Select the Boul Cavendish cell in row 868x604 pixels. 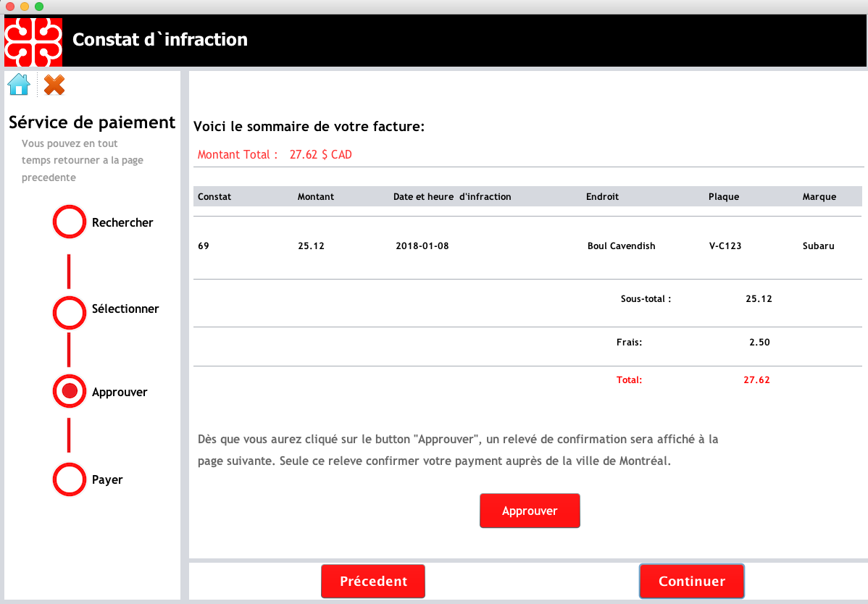pyautogui.click(x=621, y=246)
